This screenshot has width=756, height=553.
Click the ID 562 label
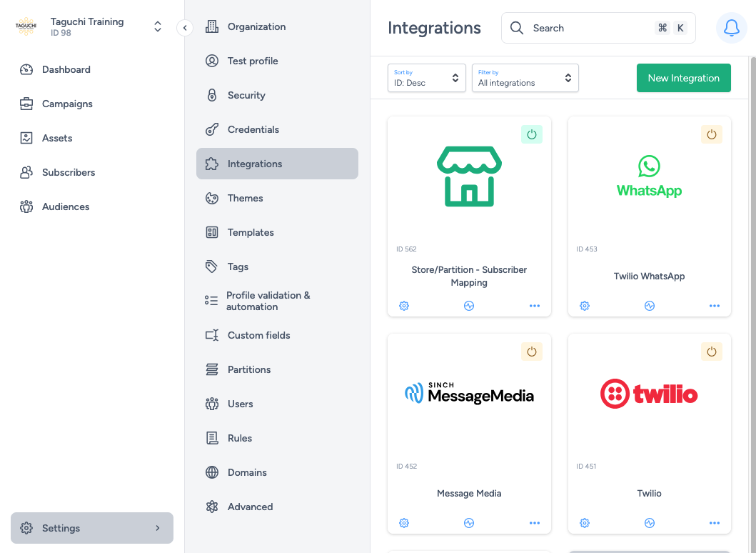[x=406, y=249]
